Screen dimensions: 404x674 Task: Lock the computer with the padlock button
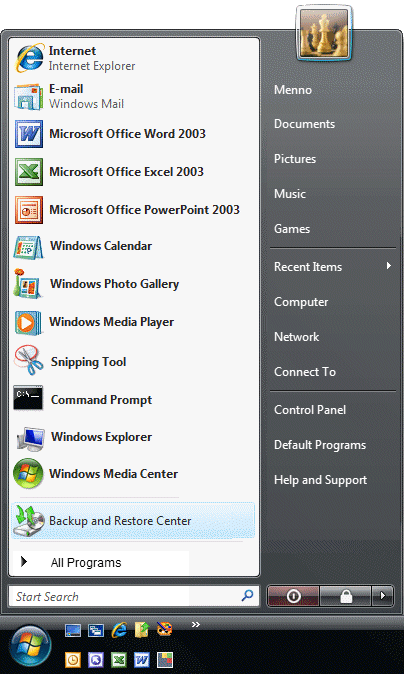tap(346, 596)
